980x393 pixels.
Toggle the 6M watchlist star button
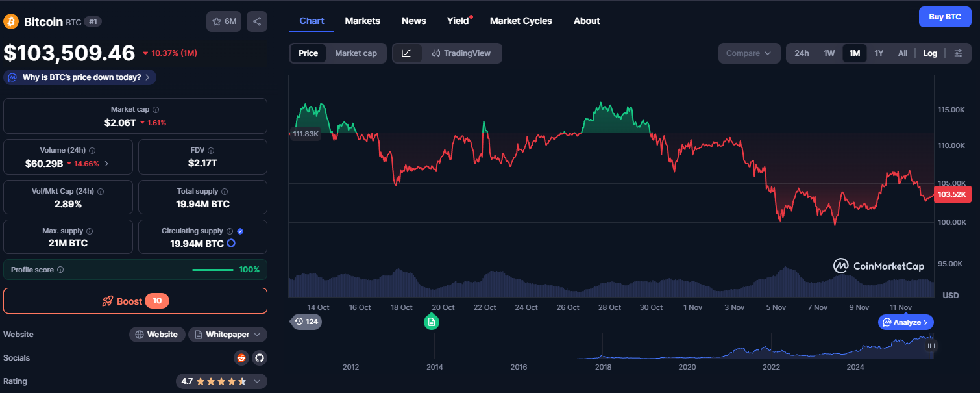click(223, 21)
